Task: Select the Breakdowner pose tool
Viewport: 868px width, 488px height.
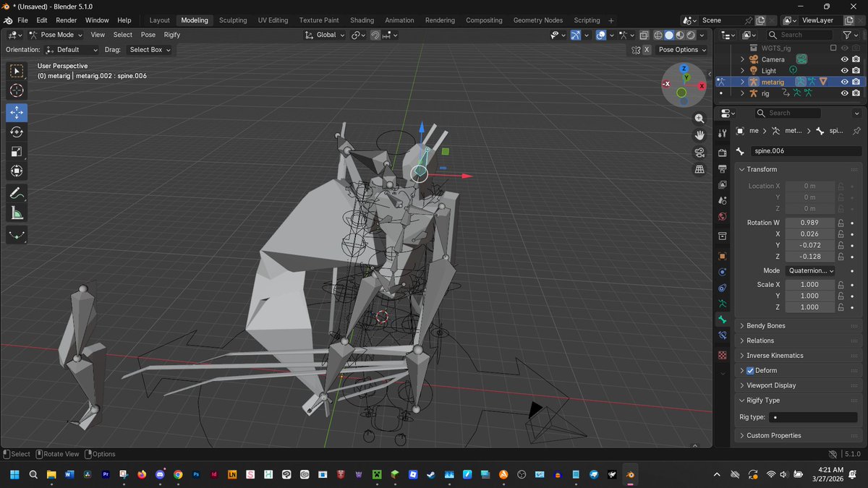Action: (x=17, y=235)
